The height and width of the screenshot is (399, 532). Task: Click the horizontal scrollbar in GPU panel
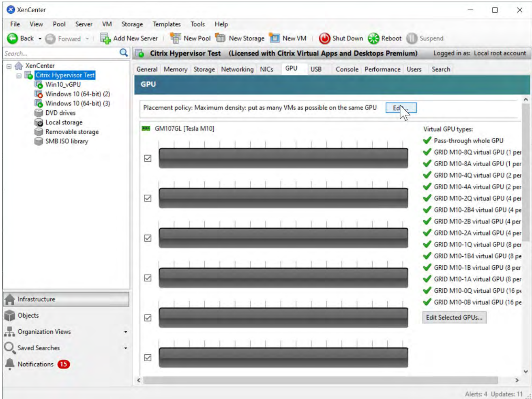click(x=320, y=380)
